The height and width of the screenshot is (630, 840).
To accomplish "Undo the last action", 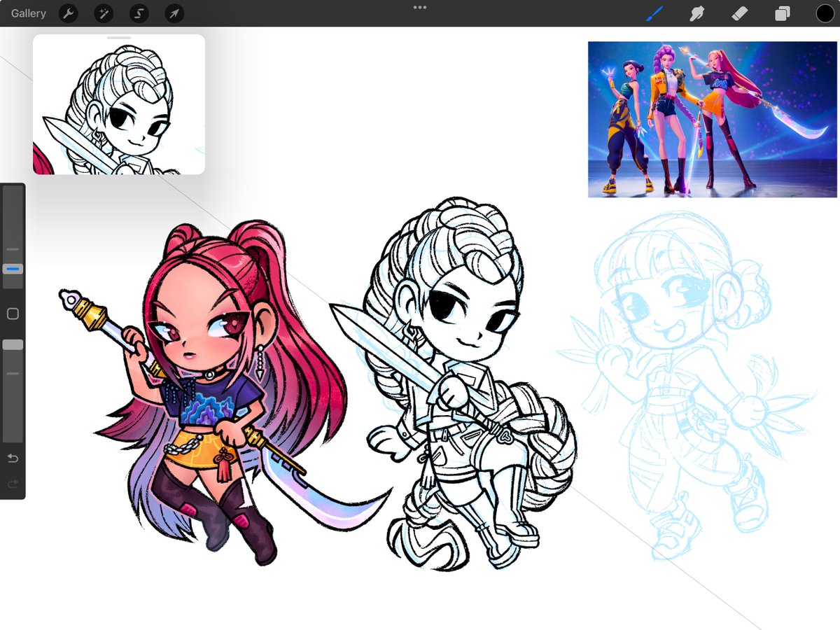I will coord(13,458).
